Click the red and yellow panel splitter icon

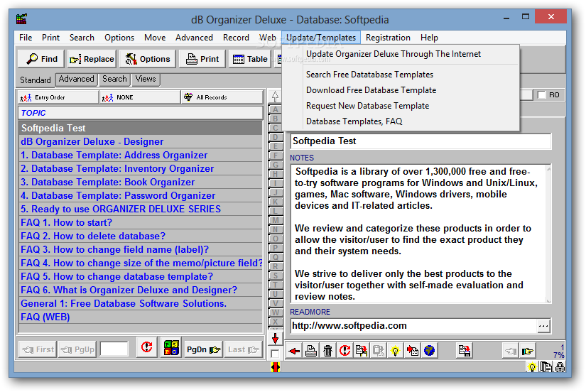(x=276, y=367)
